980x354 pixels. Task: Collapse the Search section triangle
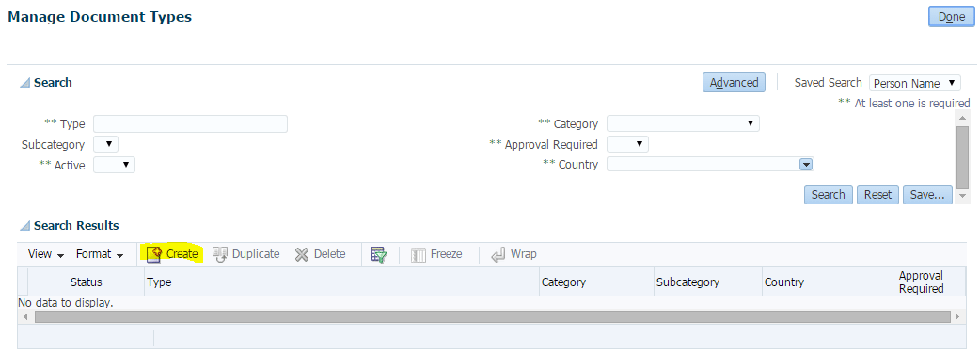pos(25,83)
